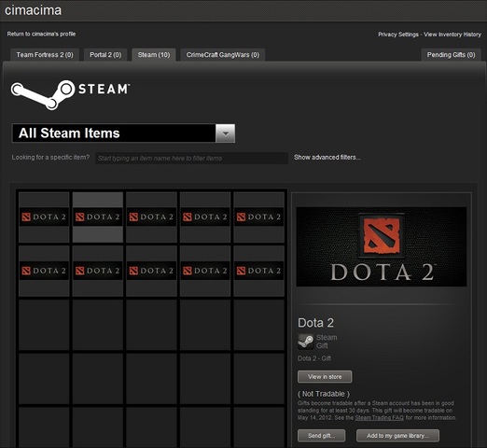The image size is (487, 448).
Task: Click the item name filter input field
Action: (x=191, y=158)
